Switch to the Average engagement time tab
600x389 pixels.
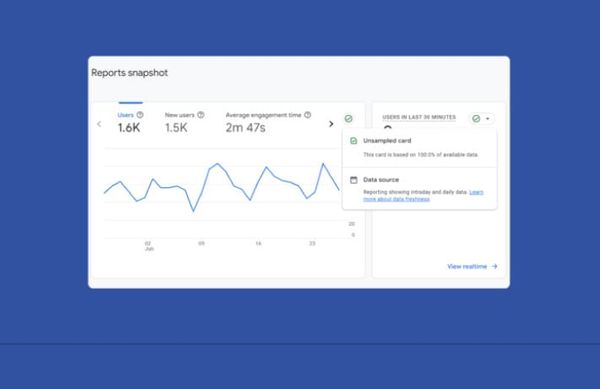pos(268,122)
